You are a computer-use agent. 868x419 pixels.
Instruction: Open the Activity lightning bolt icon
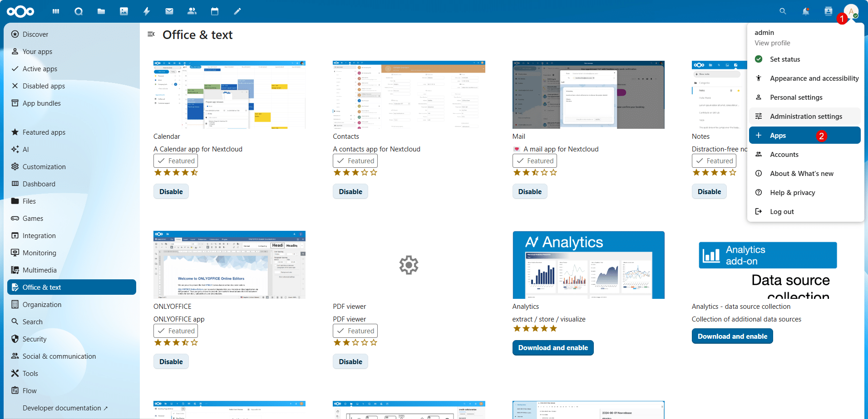[x=147, y=11]
